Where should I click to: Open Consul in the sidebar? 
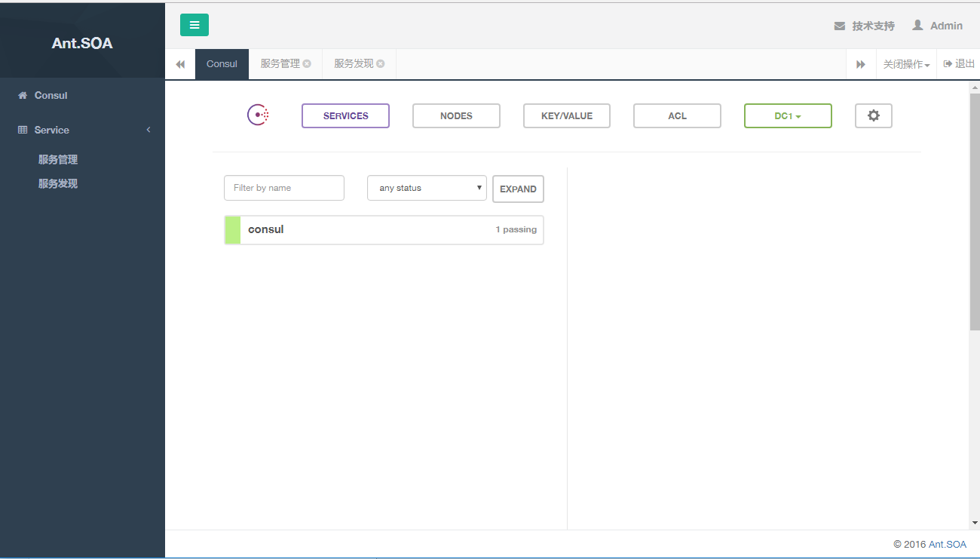point(82,95)
